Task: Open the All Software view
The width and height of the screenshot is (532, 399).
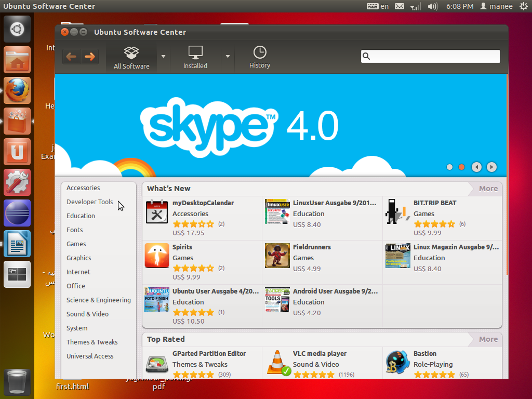Action: [x=131, y=58]
